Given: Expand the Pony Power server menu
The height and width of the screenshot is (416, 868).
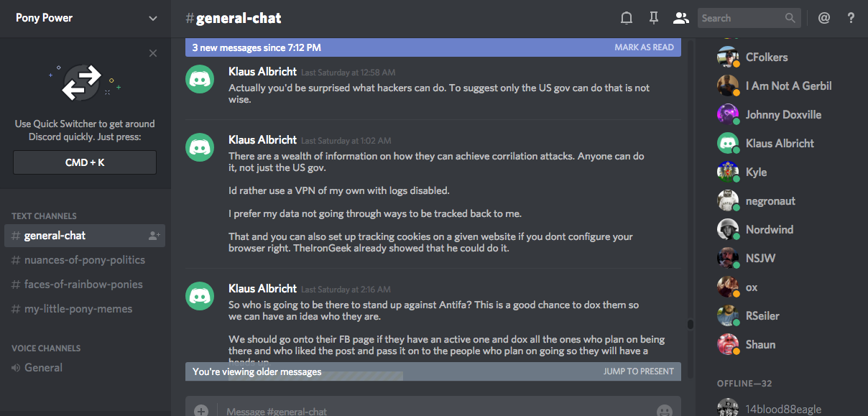Looking at the screenshot, I should click(153, 18).
